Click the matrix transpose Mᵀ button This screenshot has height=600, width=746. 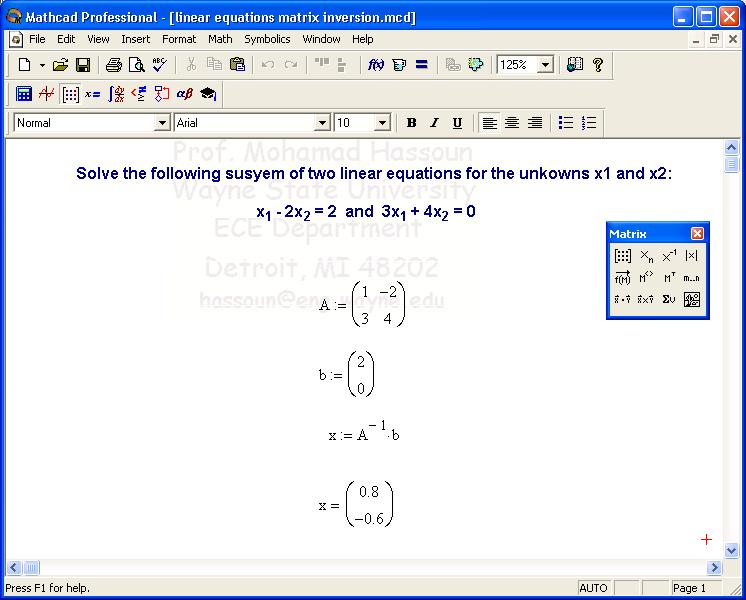669,278
